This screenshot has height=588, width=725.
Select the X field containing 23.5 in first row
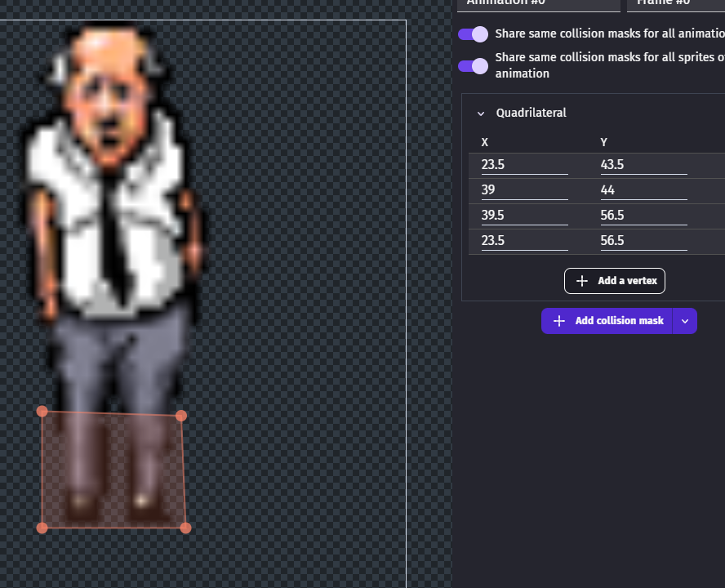[524, 165]
